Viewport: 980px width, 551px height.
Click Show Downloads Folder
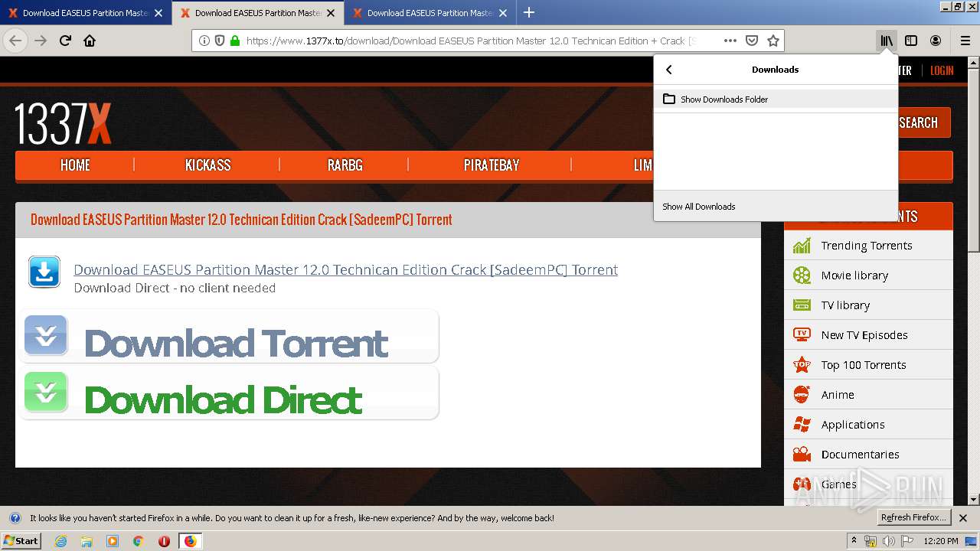click(776, 99)
